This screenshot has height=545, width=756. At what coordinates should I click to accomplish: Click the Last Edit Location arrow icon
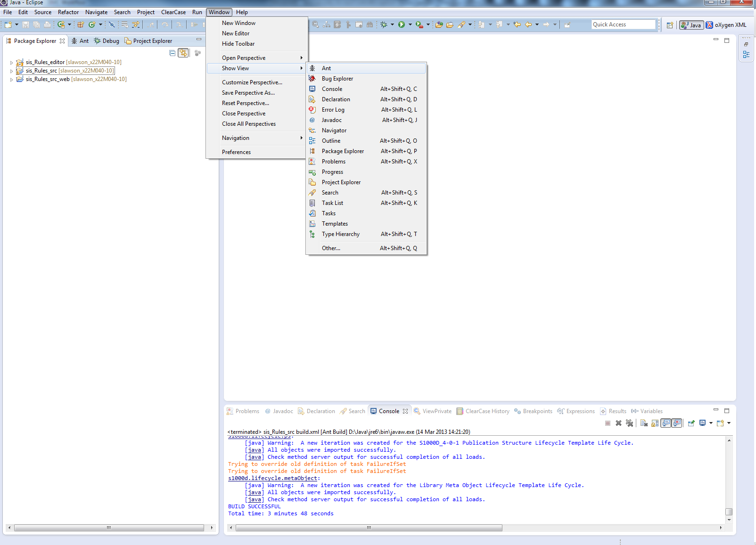point(517,24)
